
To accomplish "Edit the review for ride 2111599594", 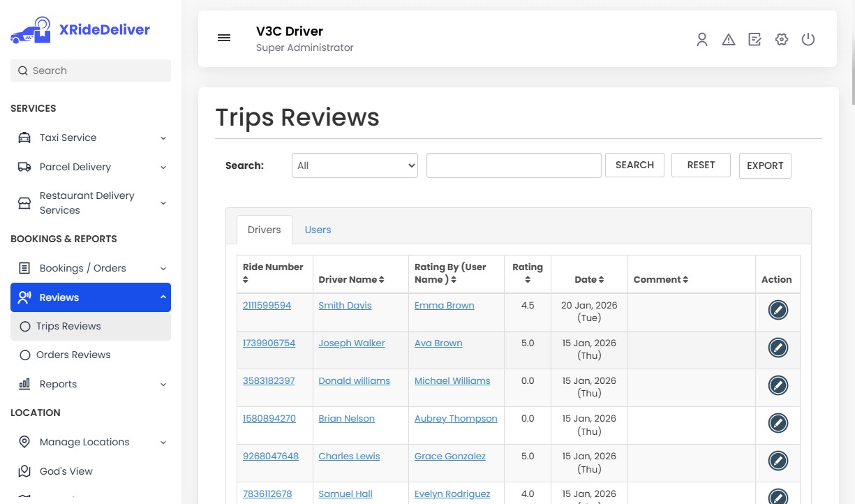I will click(x=778, y=310).
